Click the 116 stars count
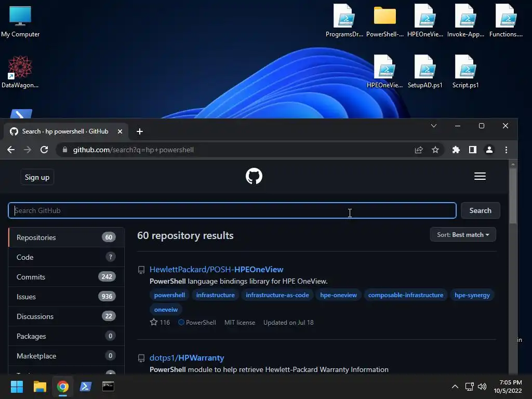Viewport: 532px width, 399px height. point(165,322)
